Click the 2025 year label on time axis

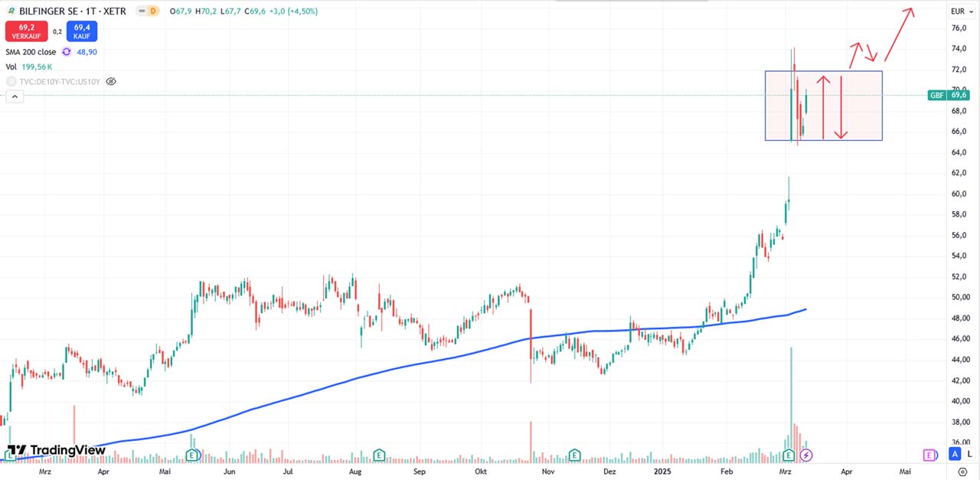click(x=664, y=472)
